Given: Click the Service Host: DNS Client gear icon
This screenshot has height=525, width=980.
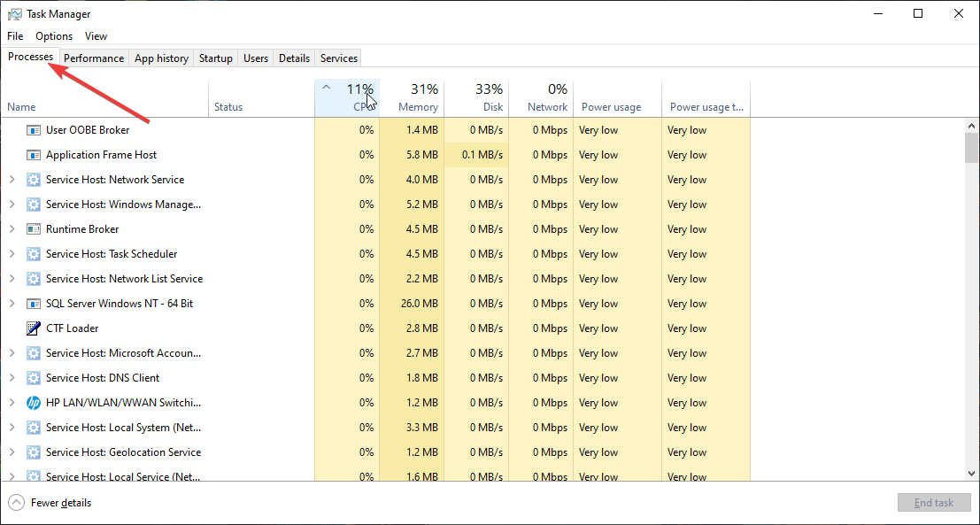Looking at the screenshot, I should click(34, 378).
